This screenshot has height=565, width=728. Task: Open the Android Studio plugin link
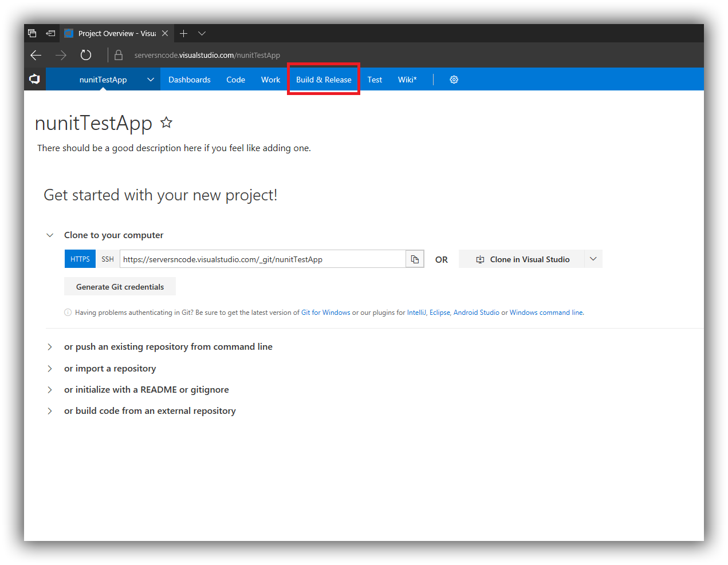[x=477, y=313]
